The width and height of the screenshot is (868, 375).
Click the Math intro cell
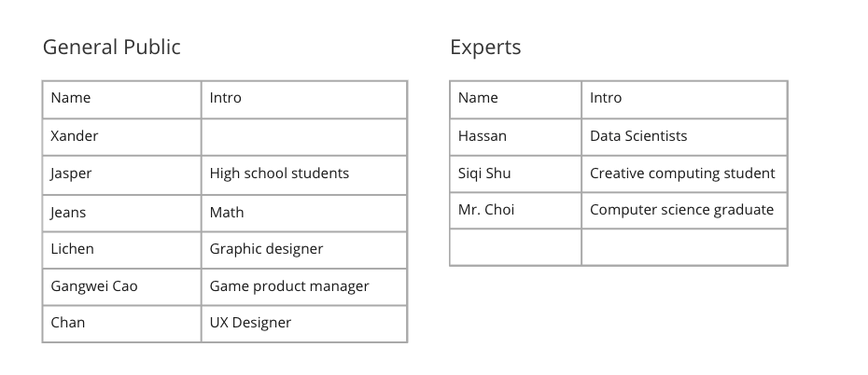[303, 212]
